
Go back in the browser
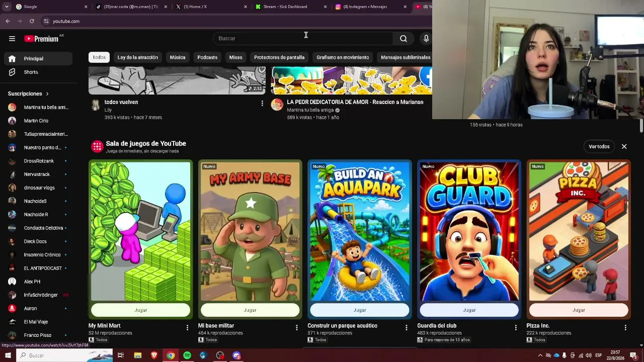(8, 21)
